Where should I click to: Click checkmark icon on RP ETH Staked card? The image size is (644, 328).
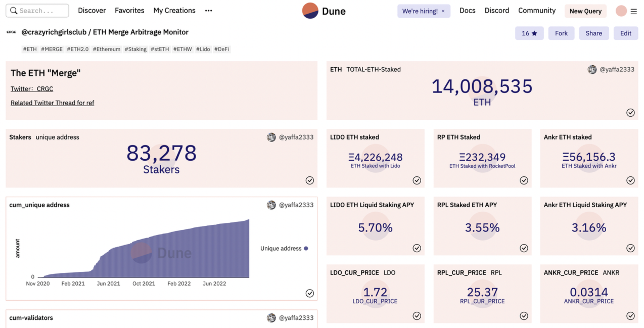pos(524,180)
